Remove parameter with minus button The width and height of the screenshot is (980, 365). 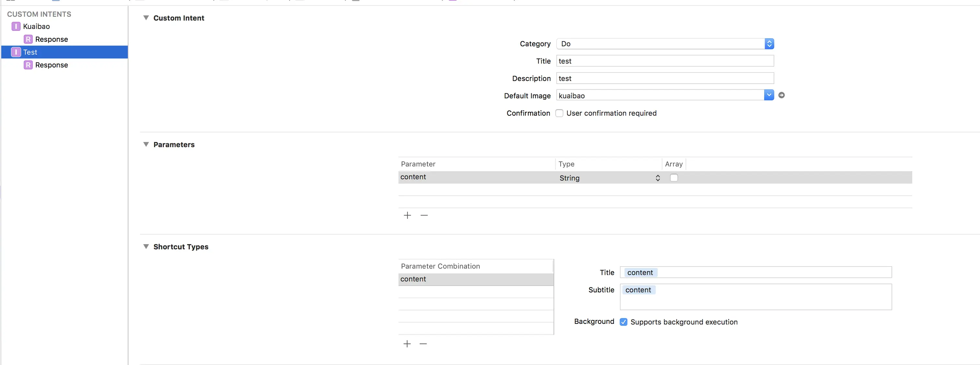424,216
